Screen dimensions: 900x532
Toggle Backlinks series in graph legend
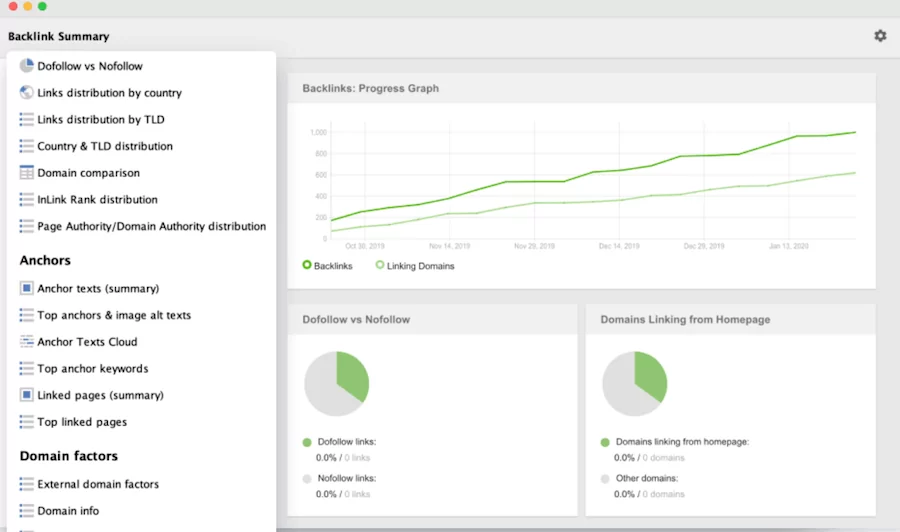click(327, 266)
